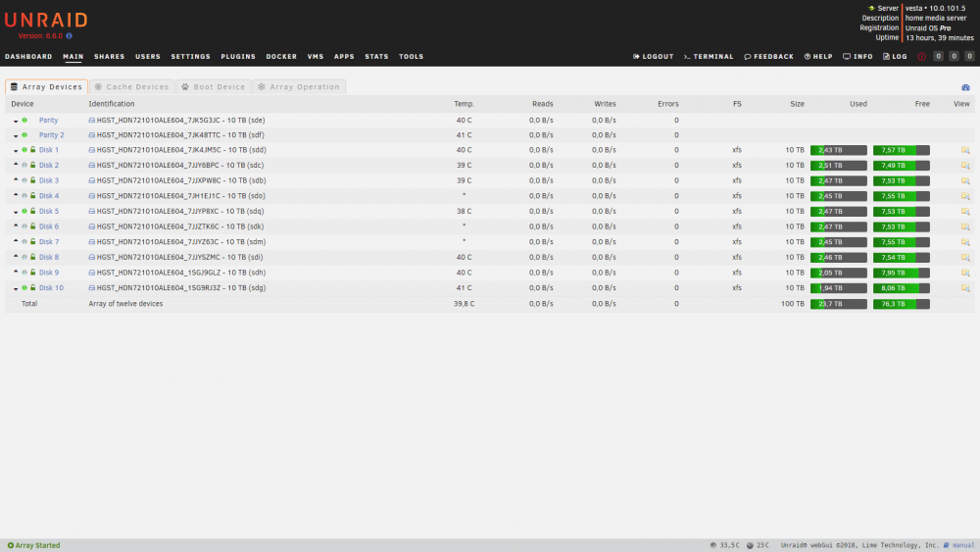Click Disk 3 grey standby status ball

coord(24,180)
